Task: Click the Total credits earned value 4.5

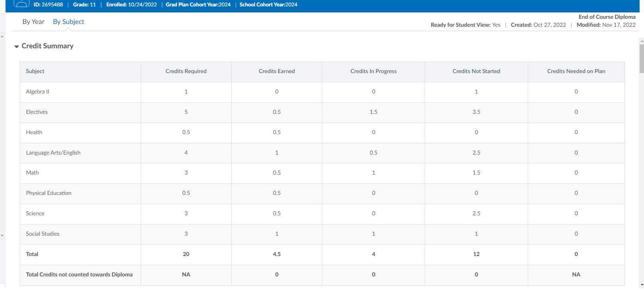Action: (276, 254)
